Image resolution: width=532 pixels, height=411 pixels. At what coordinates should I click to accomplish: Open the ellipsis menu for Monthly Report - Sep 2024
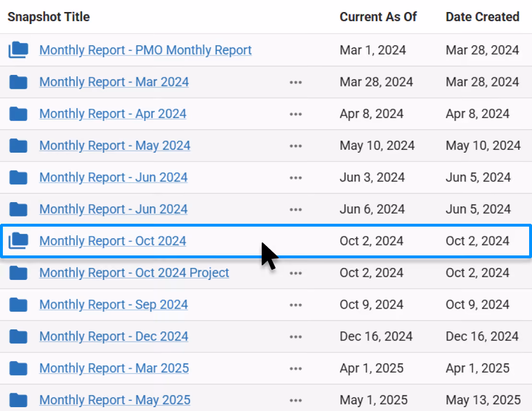click(295, 305)
